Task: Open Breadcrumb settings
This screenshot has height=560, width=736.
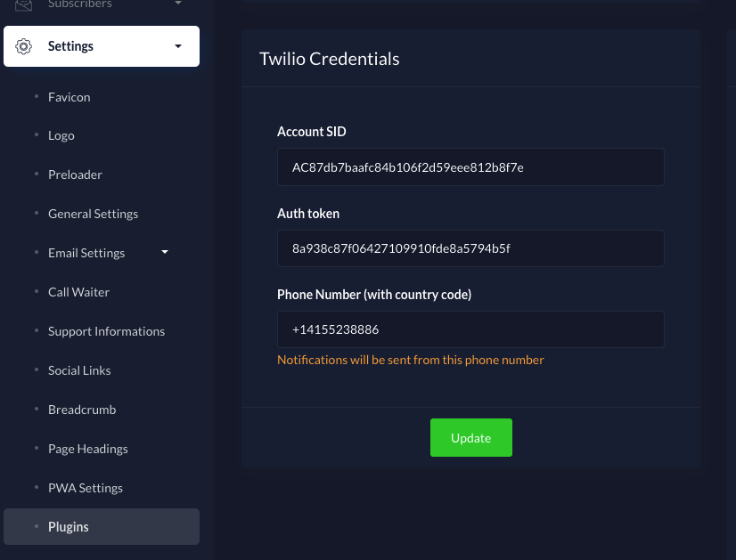Action: 82,410
